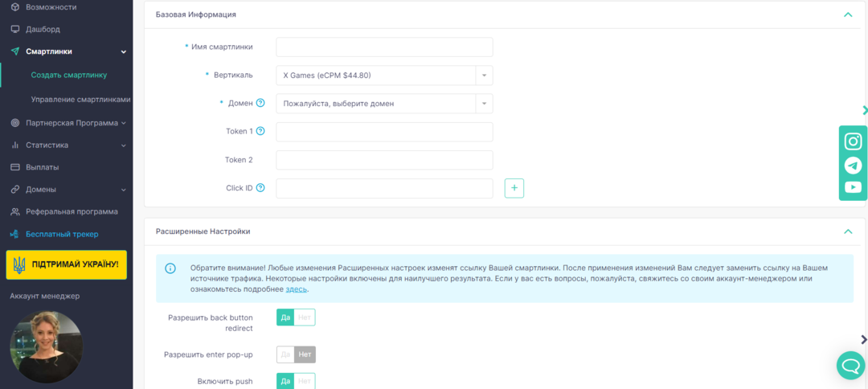Click the help icon beside Token 1
Image resolution: width=868 pixels, height=389 pixels.
pyautogui.click(x=260, y=131)
